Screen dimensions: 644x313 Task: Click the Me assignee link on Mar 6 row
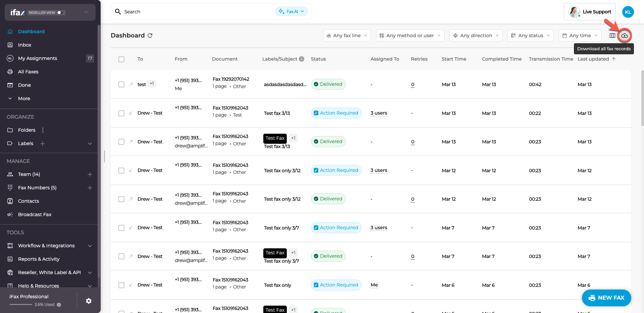point(374,285)
